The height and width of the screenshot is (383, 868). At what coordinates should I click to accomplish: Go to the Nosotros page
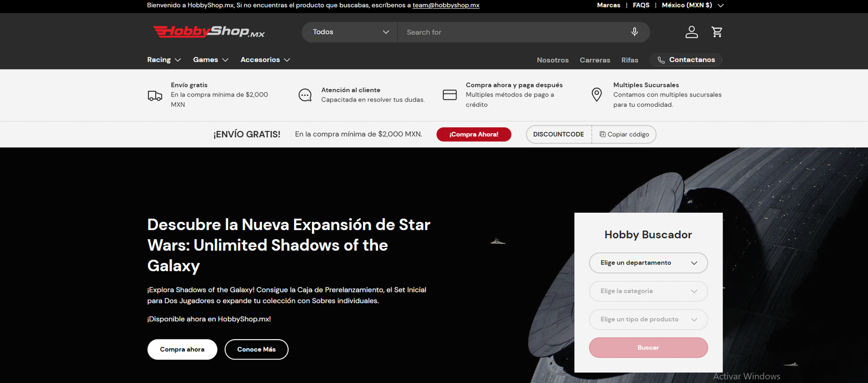[553, 60]
